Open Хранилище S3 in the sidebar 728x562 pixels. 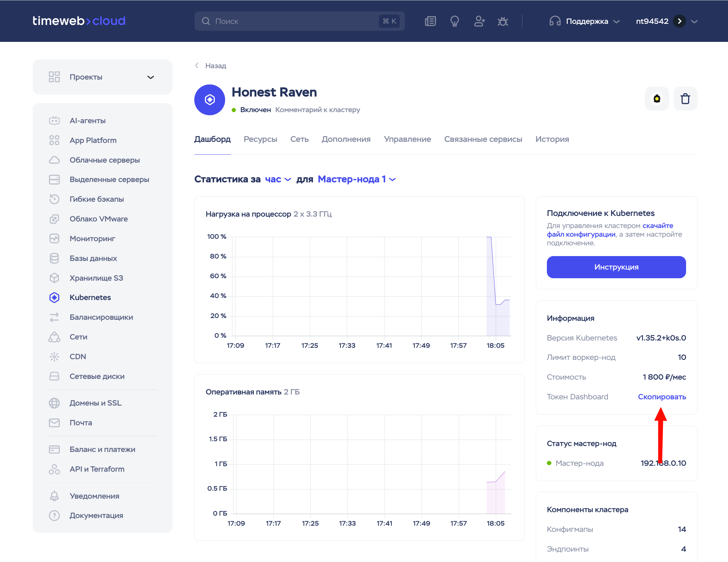pos(96,278)
